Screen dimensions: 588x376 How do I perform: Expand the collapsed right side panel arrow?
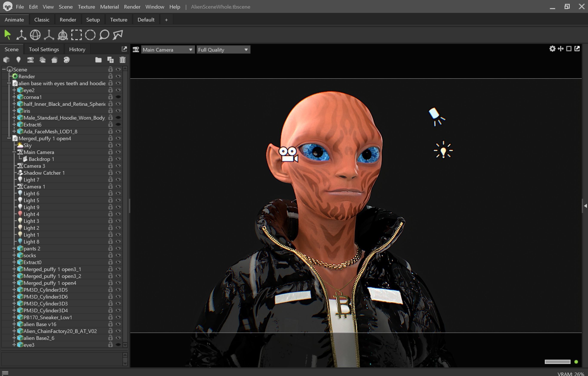pos(585,206)
